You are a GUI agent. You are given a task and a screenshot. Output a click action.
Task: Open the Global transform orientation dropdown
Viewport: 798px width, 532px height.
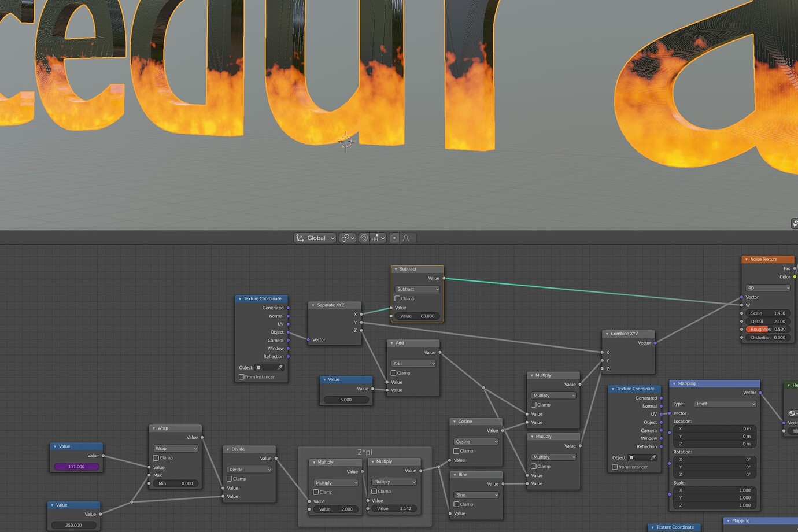(315, 238)
